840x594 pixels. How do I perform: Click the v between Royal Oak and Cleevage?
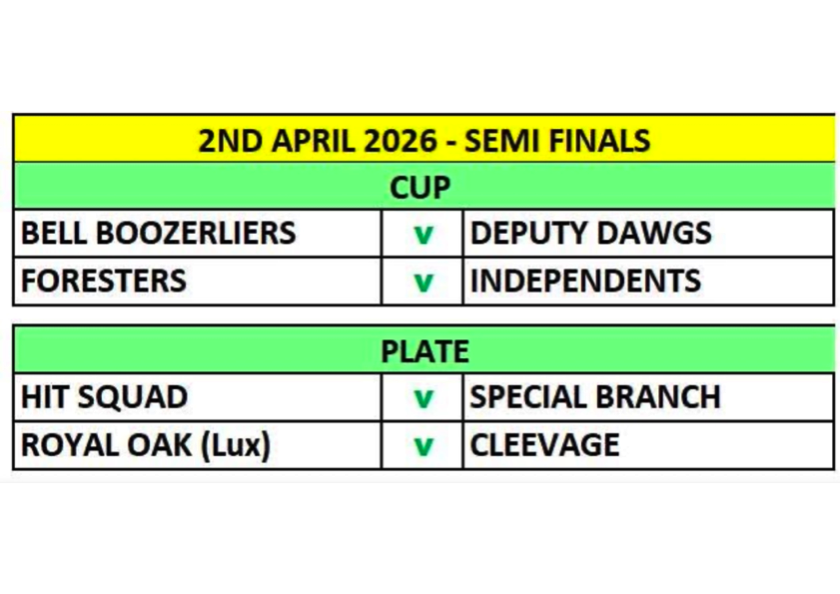coord(423,447)
